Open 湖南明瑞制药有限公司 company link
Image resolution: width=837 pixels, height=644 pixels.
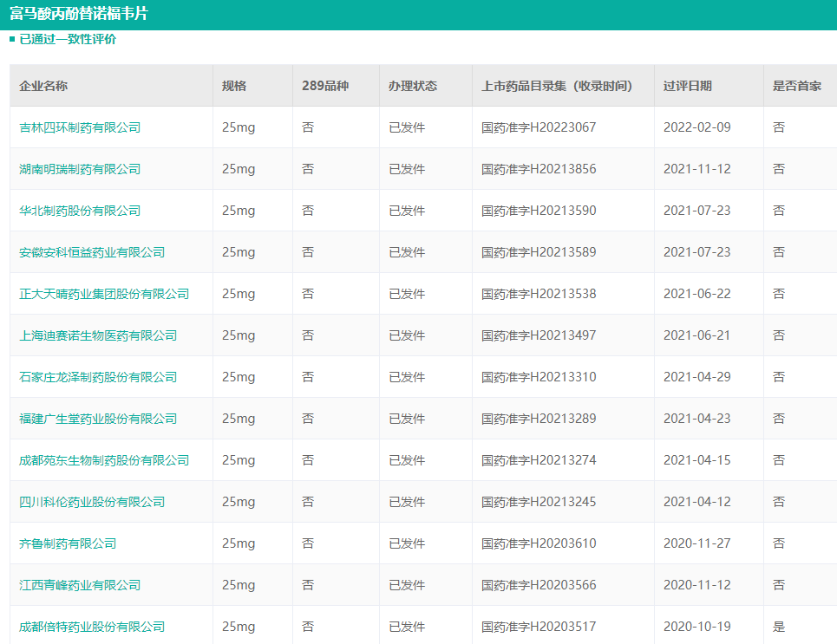pos(80,169)
